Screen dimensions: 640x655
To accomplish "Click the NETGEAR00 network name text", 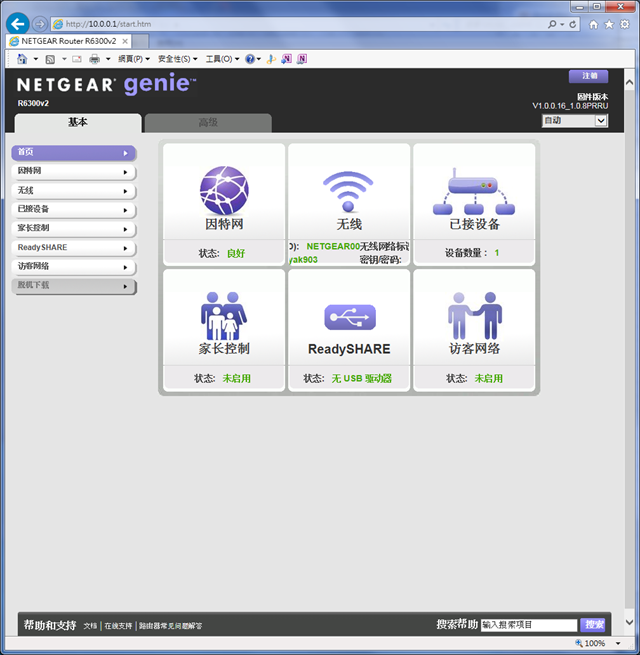I will (x=333, y=246).
